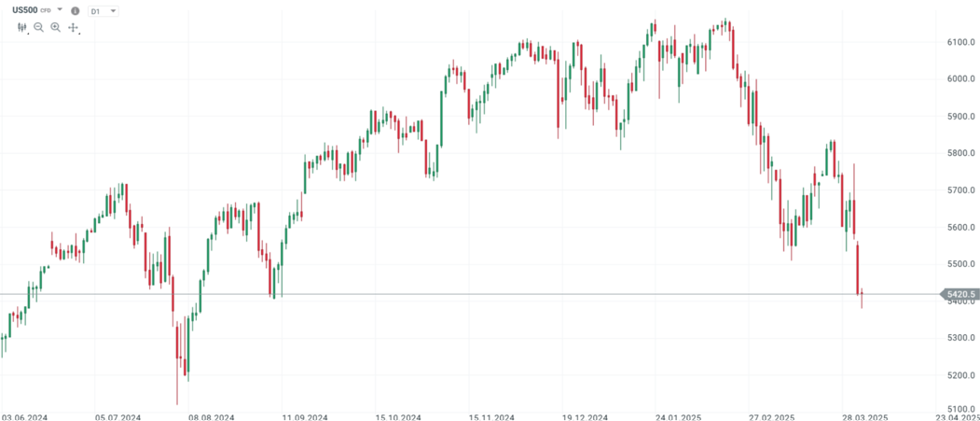Zoom in on the chart

point(56,28)
